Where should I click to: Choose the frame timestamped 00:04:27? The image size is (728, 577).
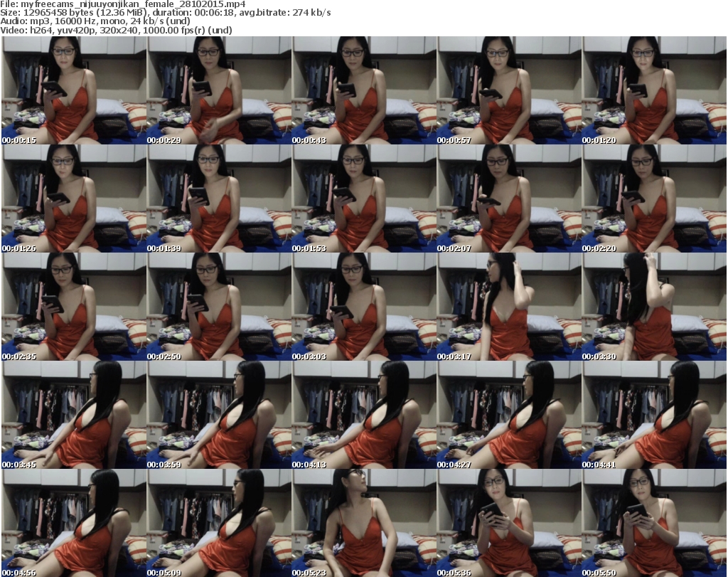[x=509, y=415]
